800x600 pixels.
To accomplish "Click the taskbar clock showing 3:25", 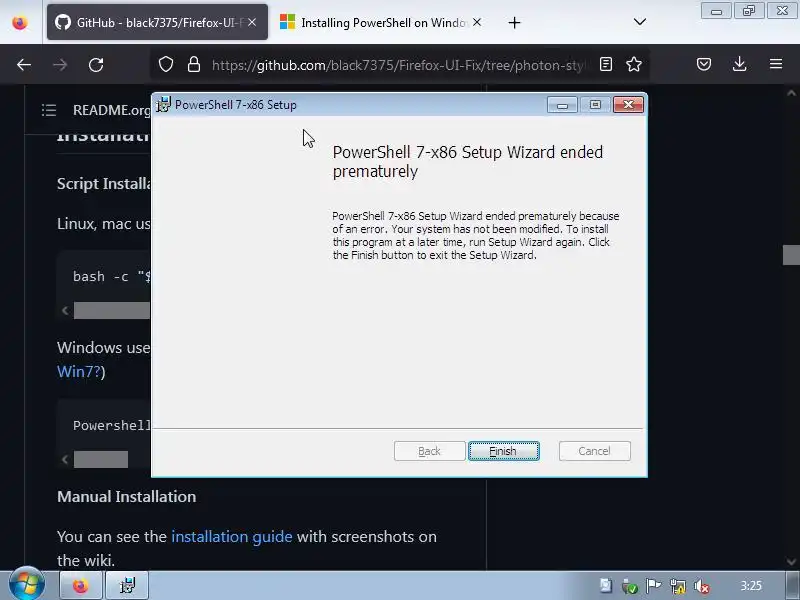I will (751, 586).
